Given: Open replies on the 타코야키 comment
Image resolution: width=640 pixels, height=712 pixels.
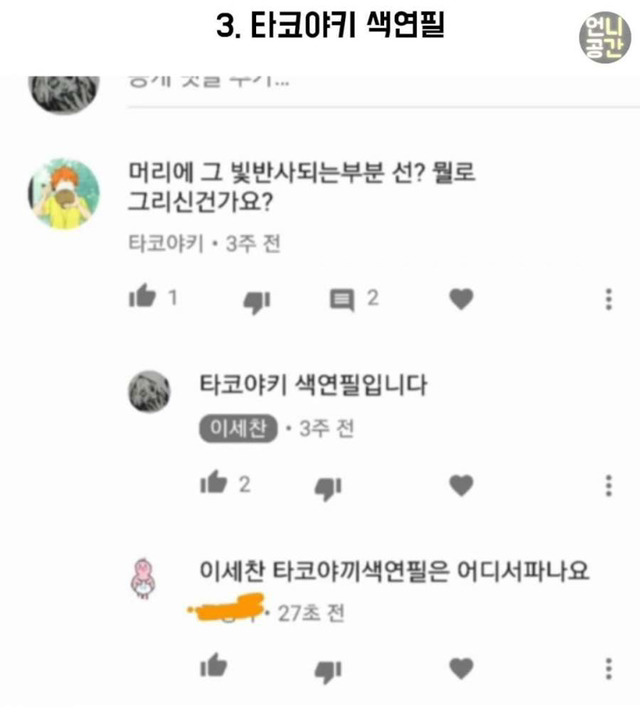Looking at the screenshot, I should pos(342,300).
